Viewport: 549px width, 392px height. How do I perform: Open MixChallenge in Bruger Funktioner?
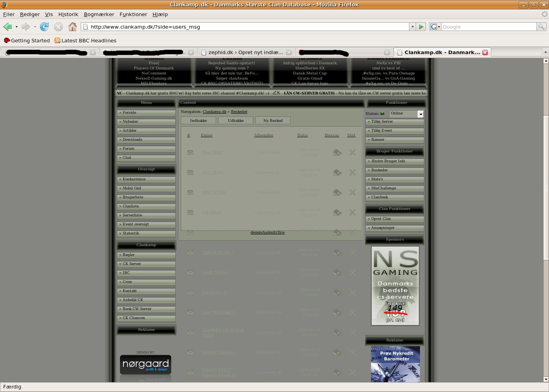[x=394, y=189]
